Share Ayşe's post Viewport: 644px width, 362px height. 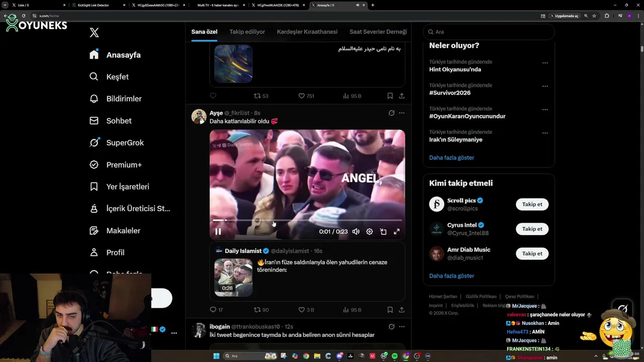click(401, 310)
